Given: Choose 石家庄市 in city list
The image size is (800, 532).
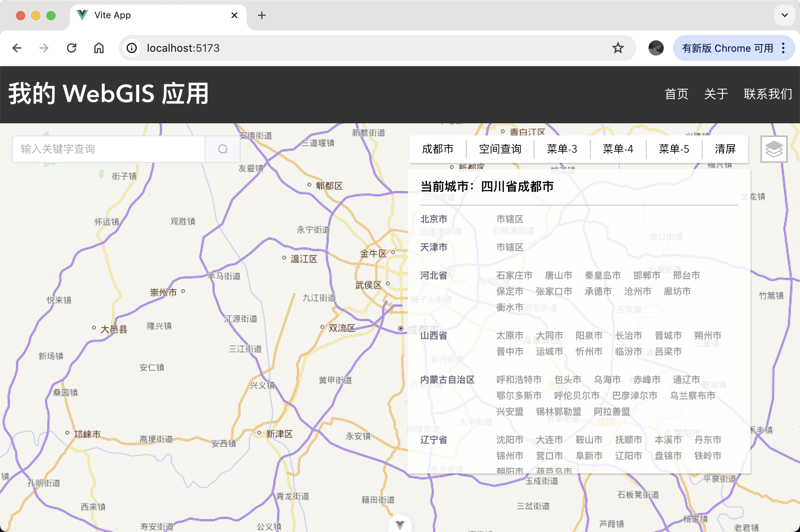Looking at the screenshot, I should 514,276.
